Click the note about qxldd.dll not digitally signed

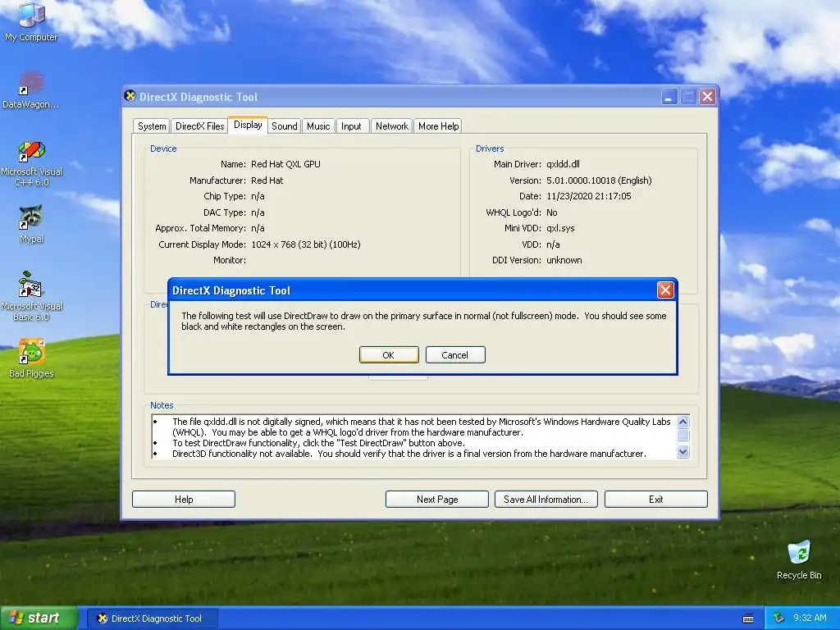[x=421, y=427]
